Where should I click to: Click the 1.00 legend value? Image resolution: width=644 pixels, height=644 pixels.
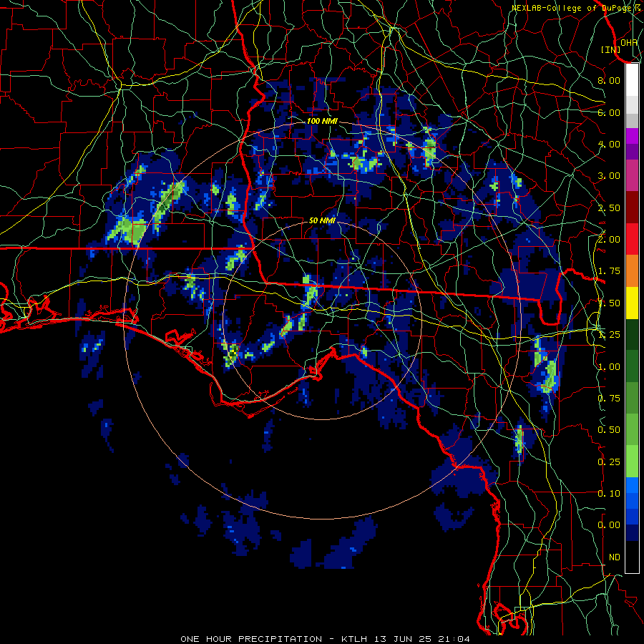(x=609, y=367)
